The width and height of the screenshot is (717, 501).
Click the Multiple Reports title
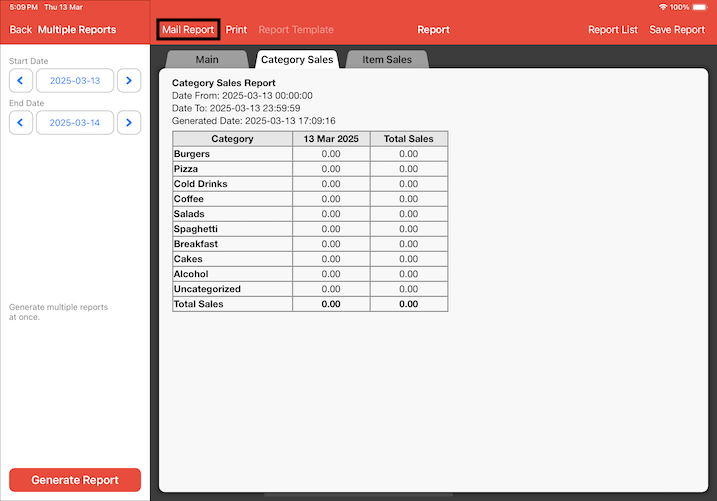click(77, 30)
